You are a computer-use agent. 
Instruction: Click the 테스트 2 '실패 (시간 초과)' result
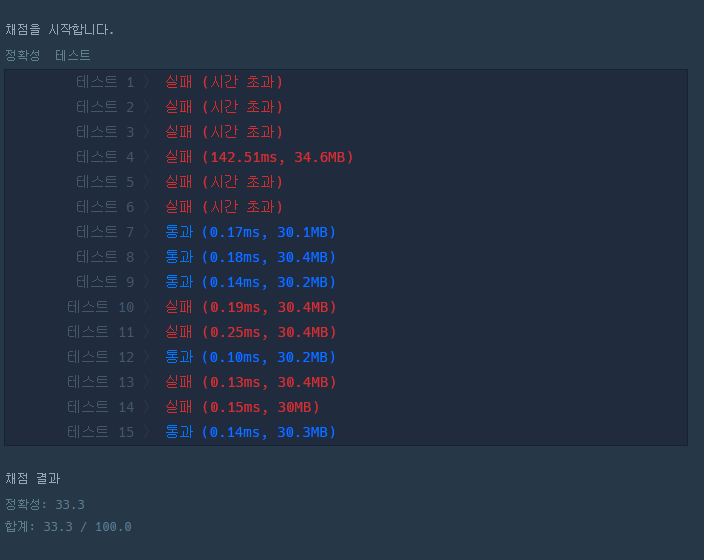point(224,107)
